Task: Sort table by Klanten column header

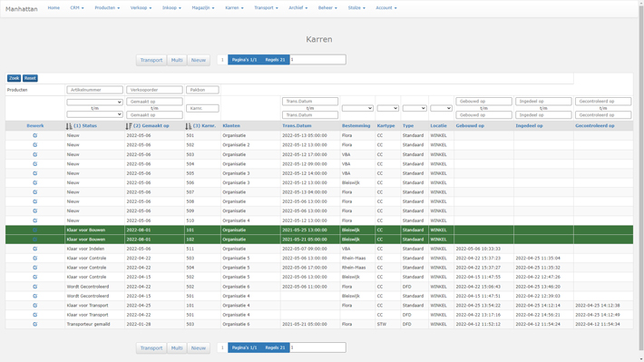Action: tap(231, 126)
